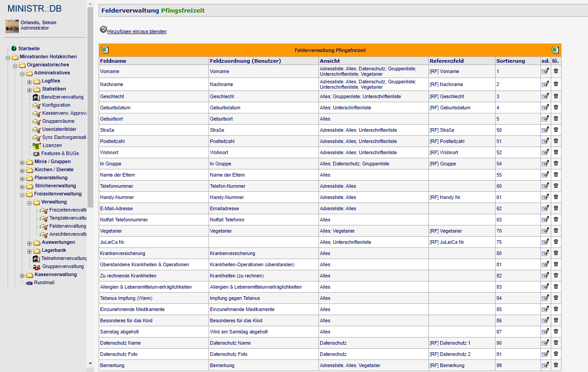
Task: Click the Stricheverwaltung folder label
Action: click(55, 186)
